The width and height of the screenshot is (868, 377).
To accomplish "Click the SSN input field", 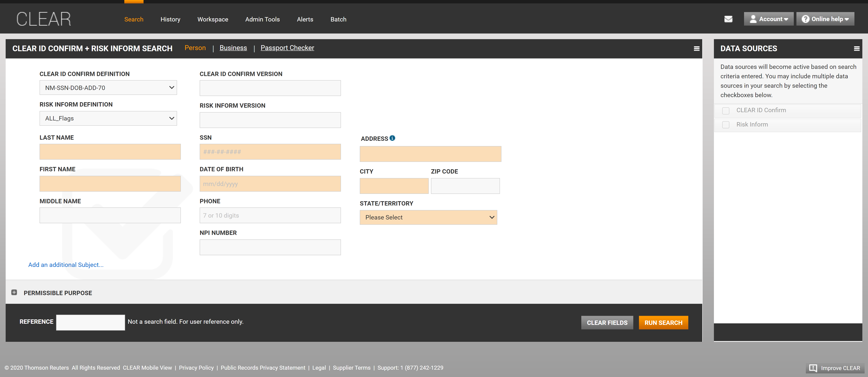I will pyautogui.click(x=270, y=152).
